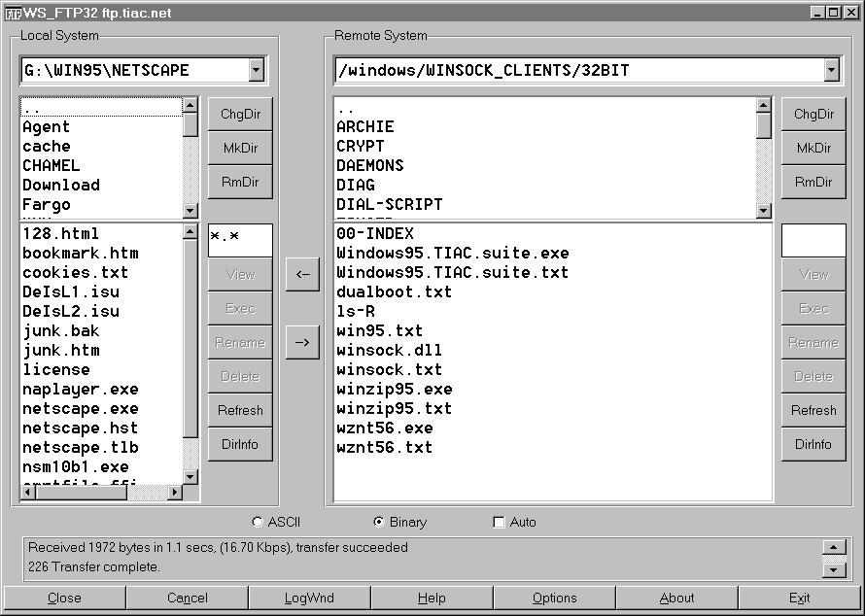The height and width of the screenshot is (616, 865).
Task: Click remote RmDir button
Action: click(813, 183)
